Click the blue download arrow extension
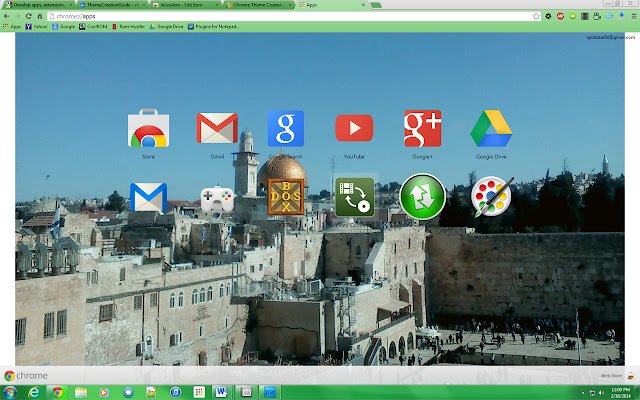 tap(621, 16)
